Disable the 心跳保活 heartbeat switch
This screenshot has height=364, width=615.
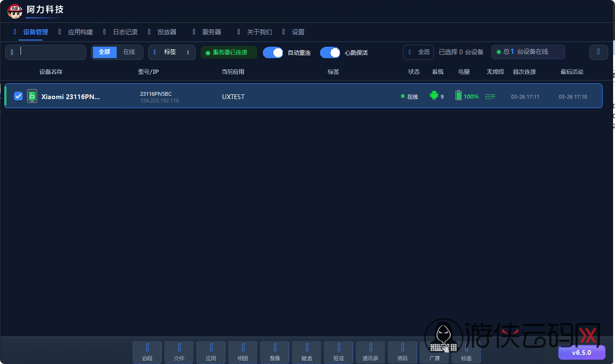tap(330, 52)
